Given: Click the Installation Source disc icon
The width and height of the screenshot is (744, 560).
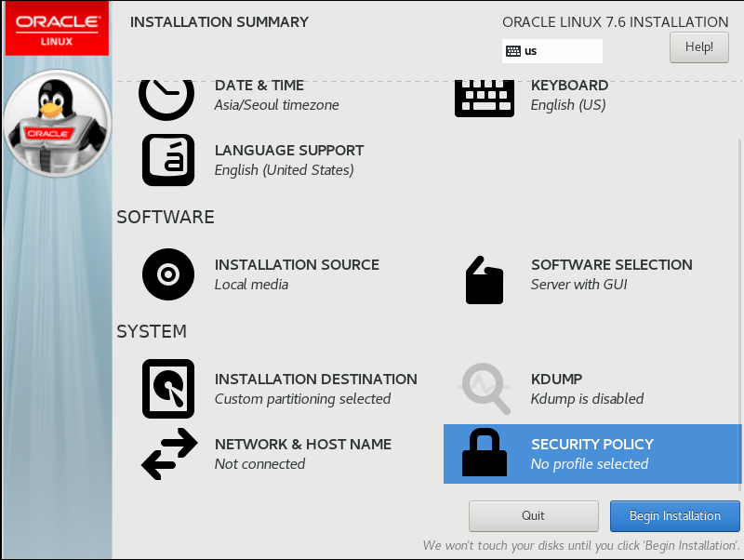Looking at the screenshot, I should [x=168, y=274].
